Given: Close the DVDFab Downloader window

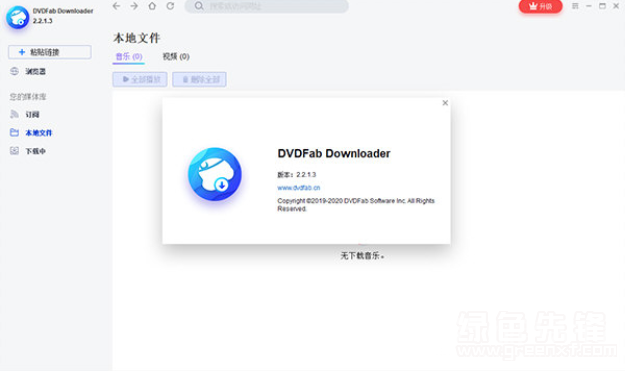Looking at the screenshot, I should (616, 6).
